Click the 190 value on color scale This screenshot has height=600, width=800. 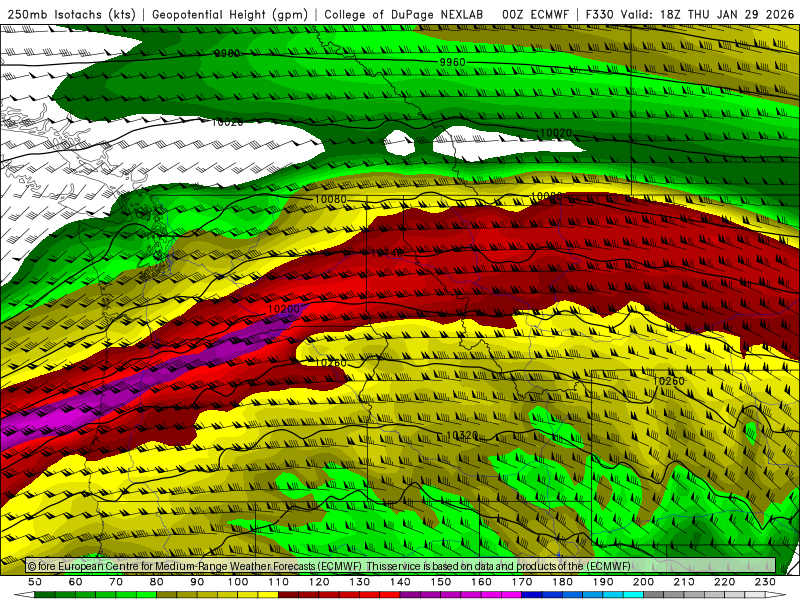click(x=603, y=582)
